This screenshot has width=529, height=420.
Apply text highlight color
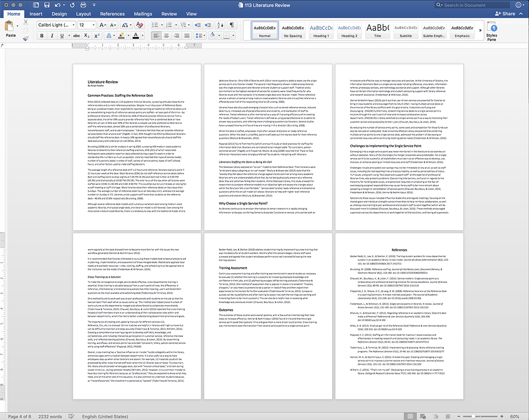coord(121,35)
